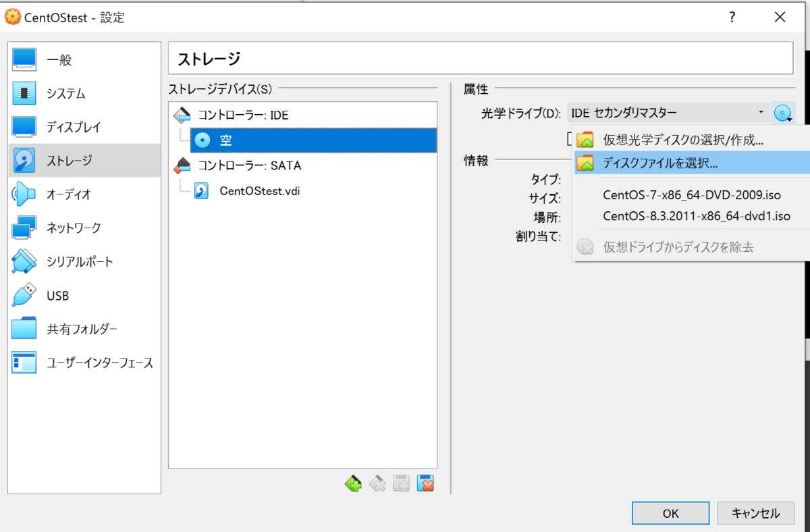Click the optical disc attachment dropdown icon
810x532 pixels.
click(x=783, y=113)
